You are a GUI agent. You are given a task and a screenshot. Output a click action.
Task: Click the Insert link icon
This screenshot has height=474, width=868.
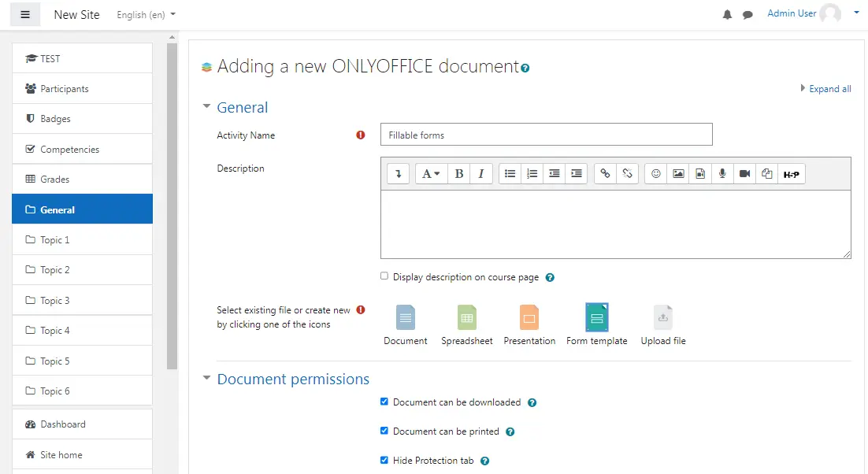pyautogui.click(x=605, y=173)
